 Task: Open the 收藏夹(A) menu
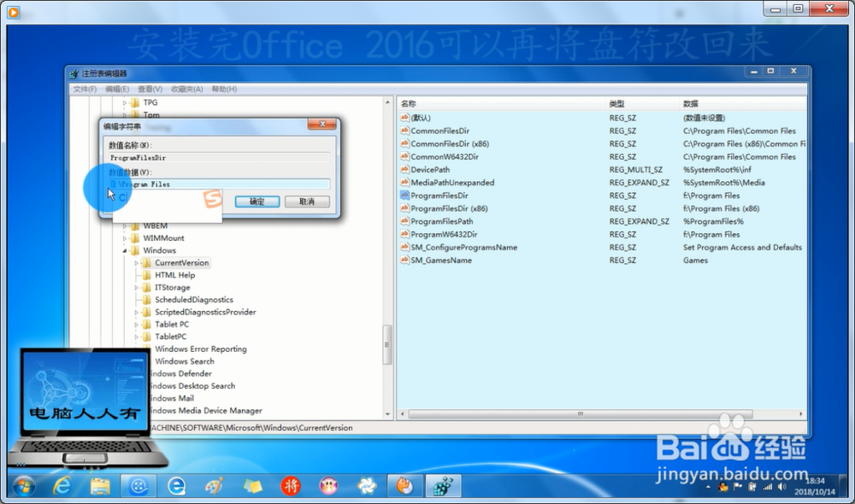pos(187,89)
